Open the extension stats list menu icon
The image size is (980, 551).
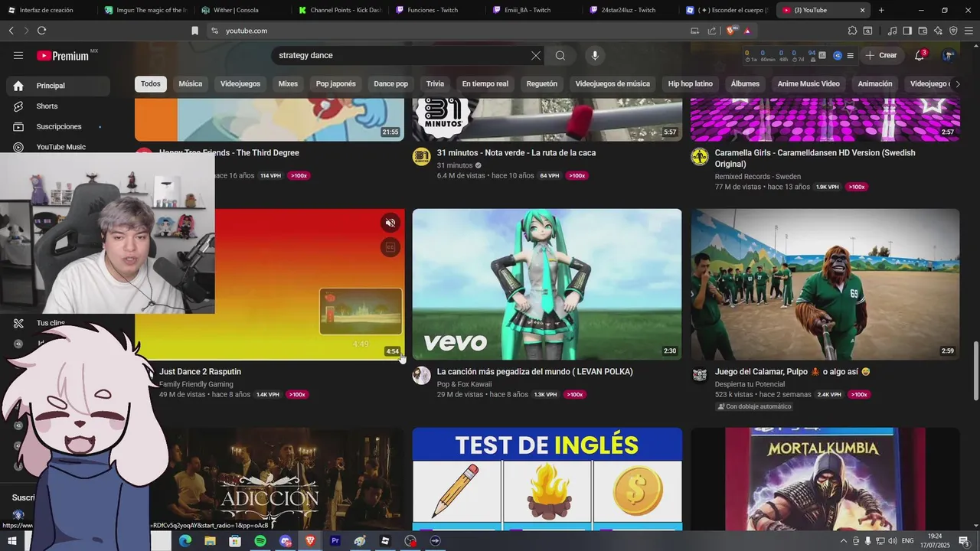850,55
